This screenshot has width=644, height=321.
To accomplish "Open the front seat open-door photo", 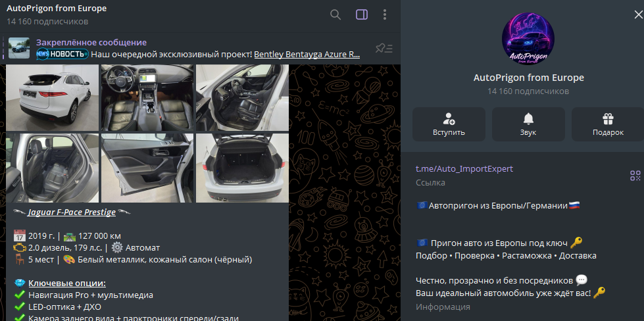I will point(242,98).
